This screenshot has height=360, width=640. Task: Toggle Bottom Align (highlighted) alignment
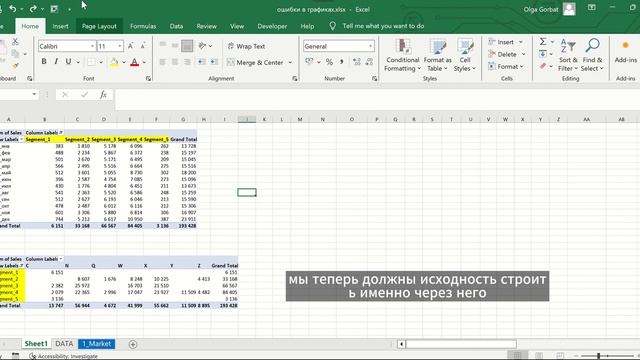(187, 46)
